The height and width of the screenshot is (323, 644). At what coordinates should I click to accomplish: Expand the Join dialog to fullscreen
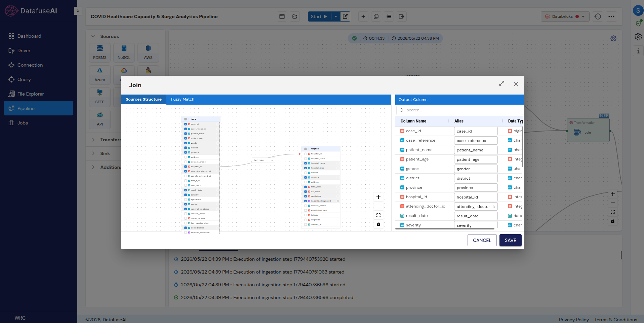pyautogui.click(x=501, y=83)
